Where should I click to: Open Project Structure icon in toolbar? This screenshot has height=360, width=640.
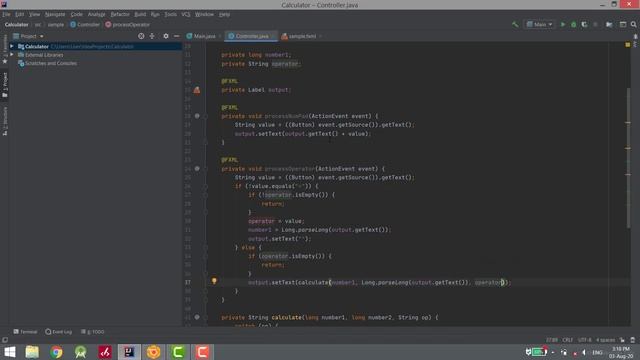click(x=609, y=24)
